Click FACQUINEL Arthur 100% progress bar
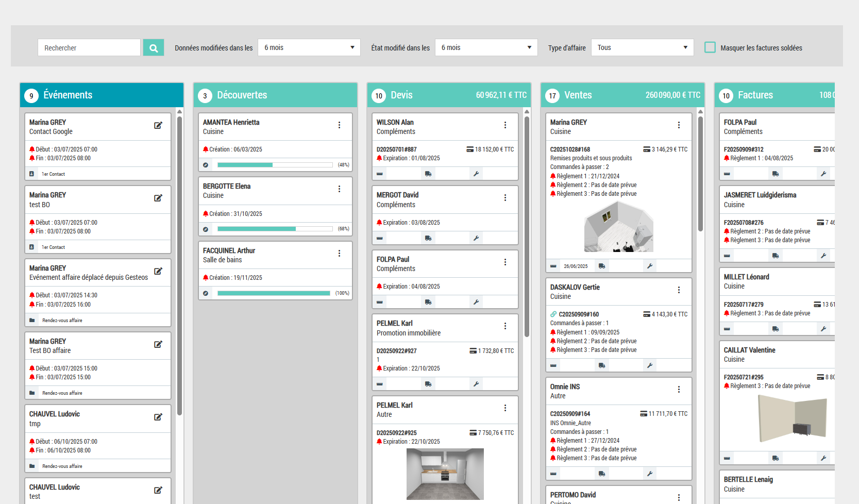Screen dimensions: 859x504 click(274, 293)
